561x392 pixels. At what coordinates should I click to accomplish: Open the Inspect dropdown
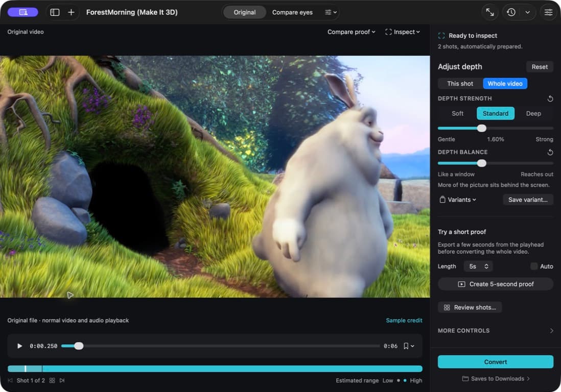pos(403,32)
